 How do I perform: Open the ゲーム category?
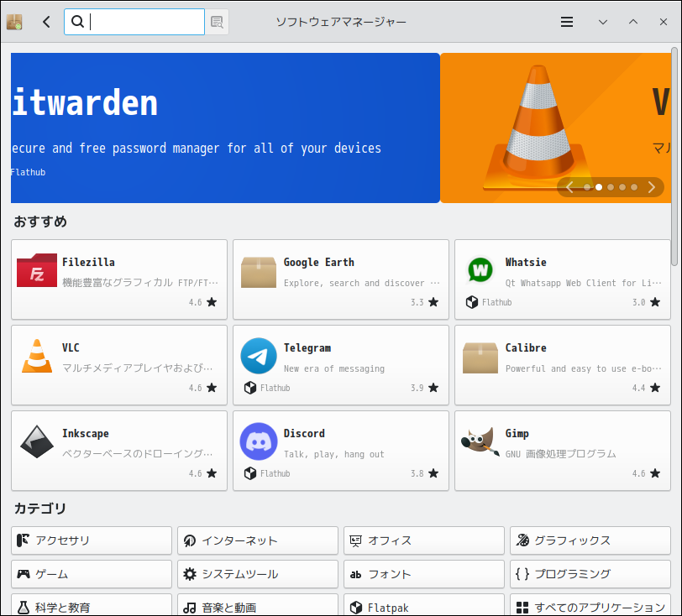click(x=92, y=574)
